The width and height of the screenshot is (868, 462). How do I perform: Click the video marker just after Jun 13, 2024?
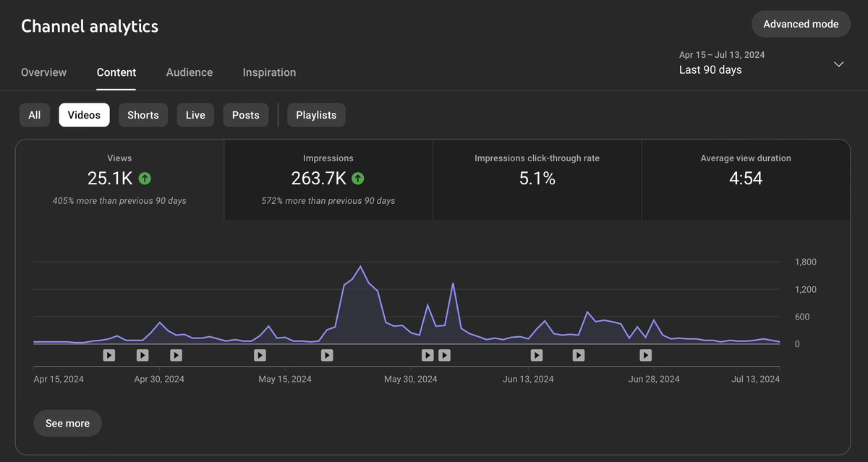pos(537,355)
